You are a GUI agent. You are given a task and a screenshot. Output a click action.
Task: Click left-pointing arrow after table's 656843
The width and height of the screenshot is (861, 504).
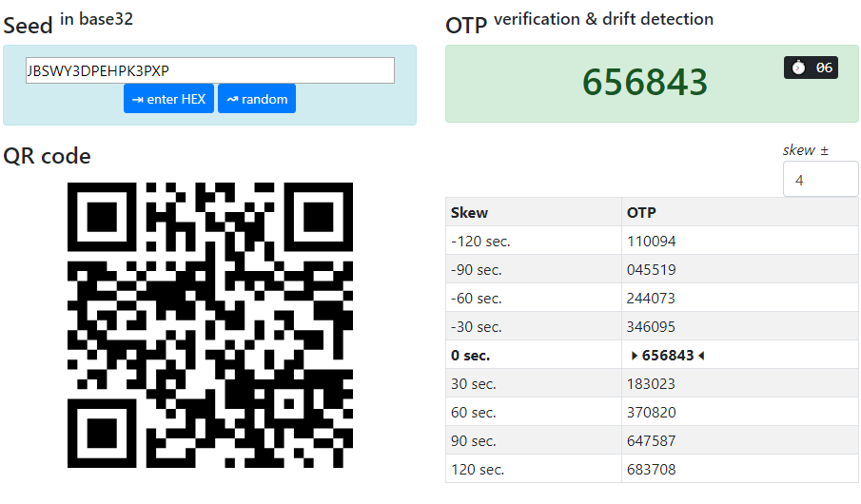[701, 356]
